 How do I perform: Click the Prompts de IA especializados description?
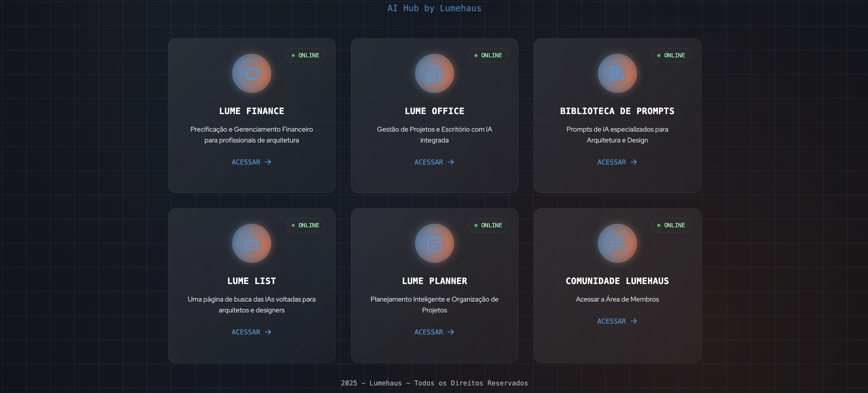coord(617,135)
